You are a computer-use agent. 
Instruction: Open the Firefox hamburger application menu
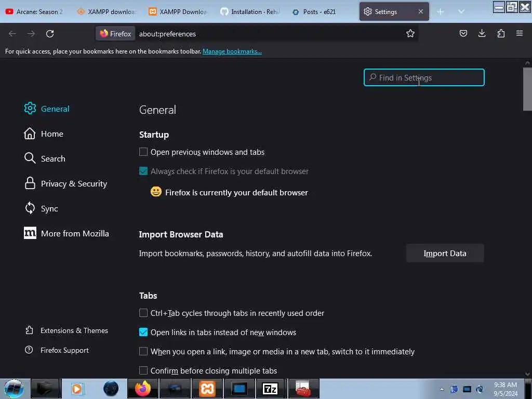[520, 33]
